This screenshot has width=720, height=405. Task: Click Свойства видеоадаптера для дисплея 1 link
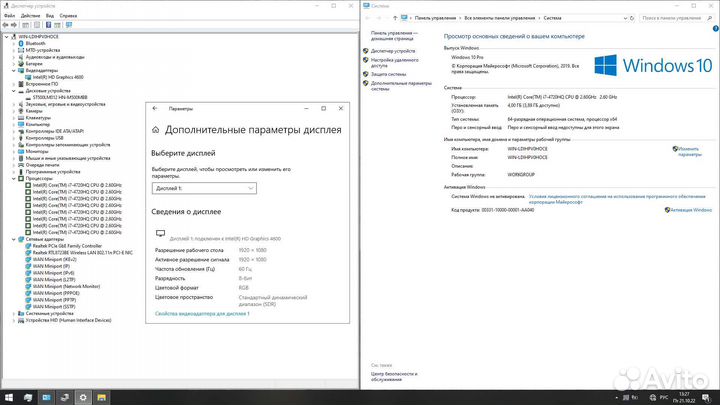(x=202, y=314)
